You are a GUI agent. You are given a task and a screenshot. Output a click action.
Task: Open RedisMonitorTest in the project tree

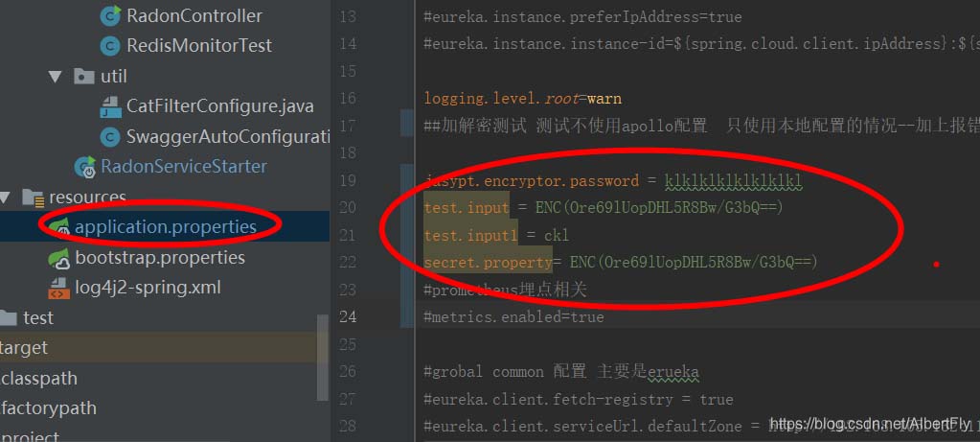(199, 46)
